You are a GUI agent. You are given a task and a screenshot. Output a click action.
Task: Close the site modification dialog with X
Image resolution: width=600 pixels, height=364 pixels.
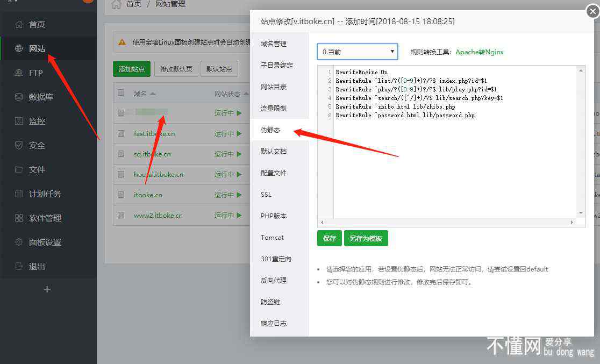[593, 11]
